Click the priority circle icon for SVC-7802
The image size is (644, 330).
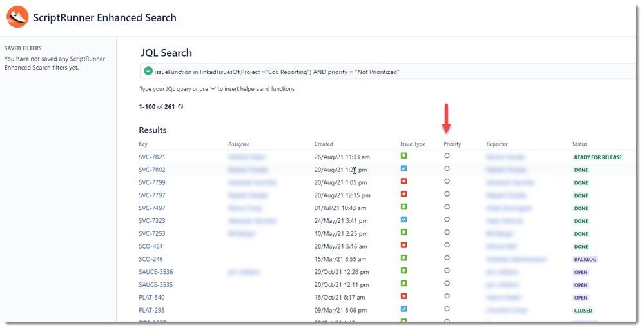click(447, 168)
